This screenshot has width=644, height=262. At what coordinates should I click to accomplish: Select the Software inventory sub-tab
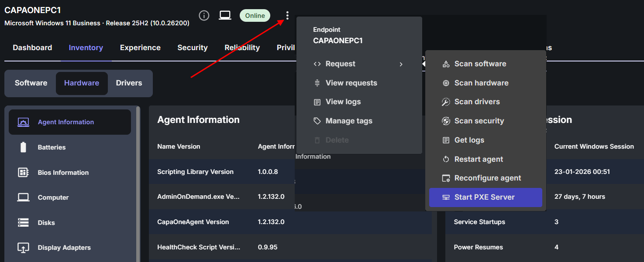pyautogui.click(x=31, y=83)
